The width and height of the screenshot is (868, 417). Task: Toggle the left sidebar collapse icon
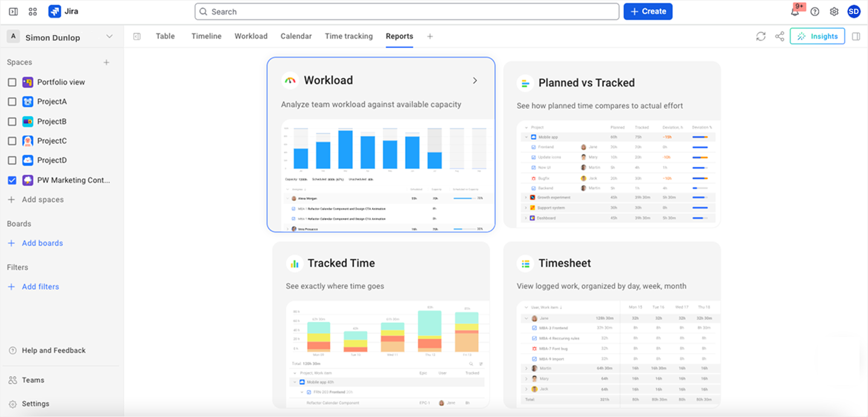(x=13, y=11)
